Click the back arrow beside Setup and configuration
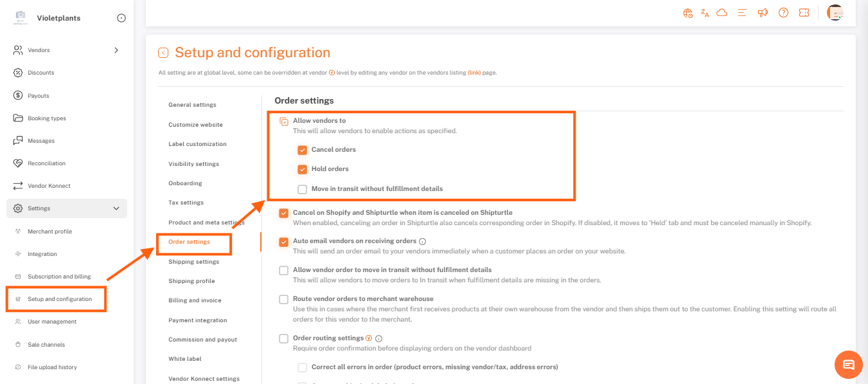The image size is (868, 384). pyautogui.click(x=163, y=53)
